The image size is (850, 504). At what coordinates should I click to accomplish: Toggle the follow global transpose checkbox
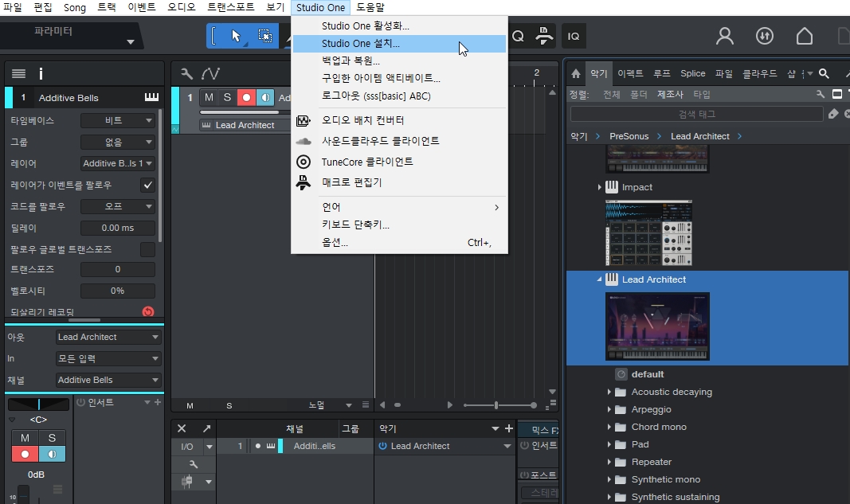(x=147, y=249)
